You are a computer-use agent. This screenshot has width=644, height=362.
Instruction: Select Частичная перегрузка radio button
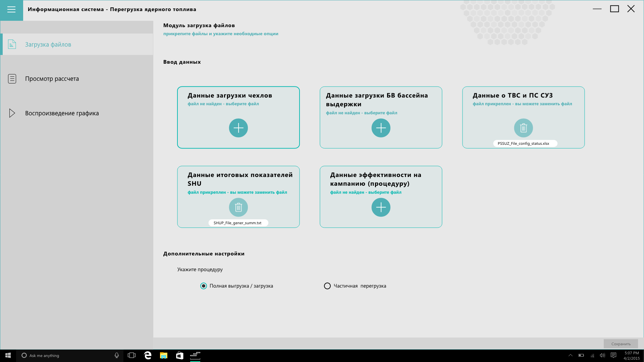point(327,286)
